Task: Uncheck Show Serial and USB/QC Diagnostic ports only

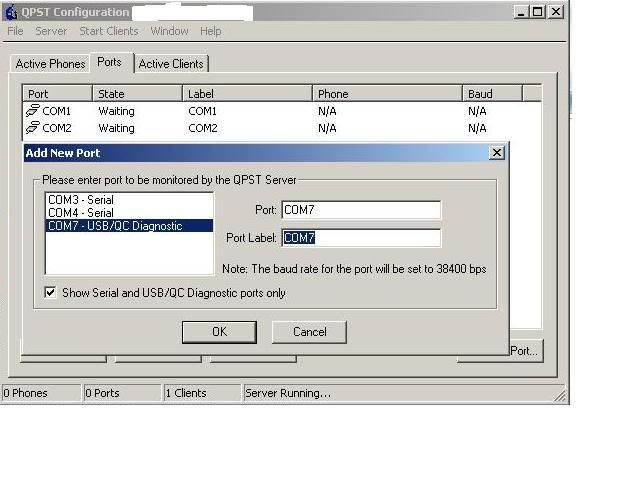Action: (50, 292)
